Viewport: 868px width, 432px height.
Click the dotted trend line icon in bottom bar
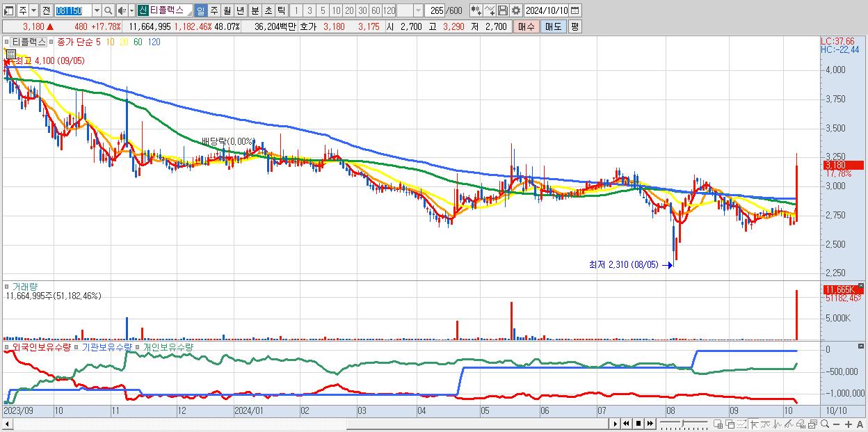[741, 424]
